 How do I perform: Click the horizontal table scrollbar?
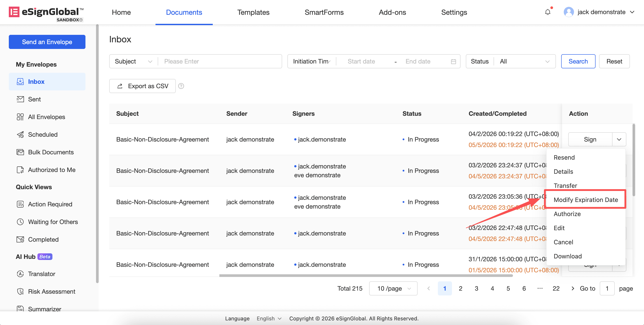coord(366,275)
